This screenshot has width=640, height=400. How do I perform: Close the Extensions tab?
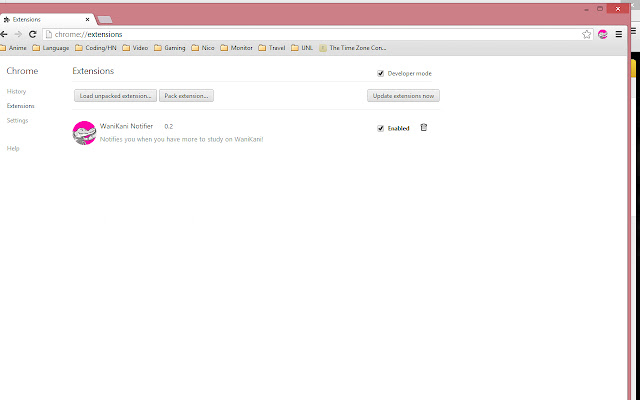(87, 19)
